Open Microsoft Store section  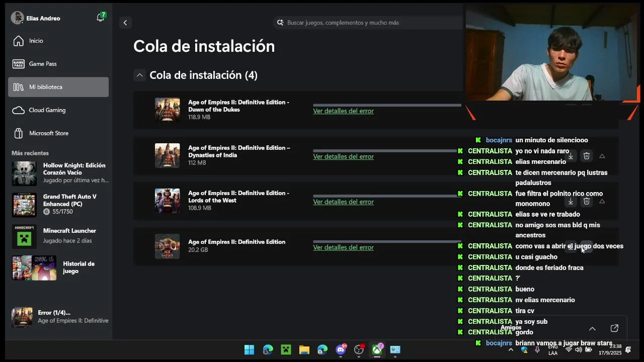[58, 133]
